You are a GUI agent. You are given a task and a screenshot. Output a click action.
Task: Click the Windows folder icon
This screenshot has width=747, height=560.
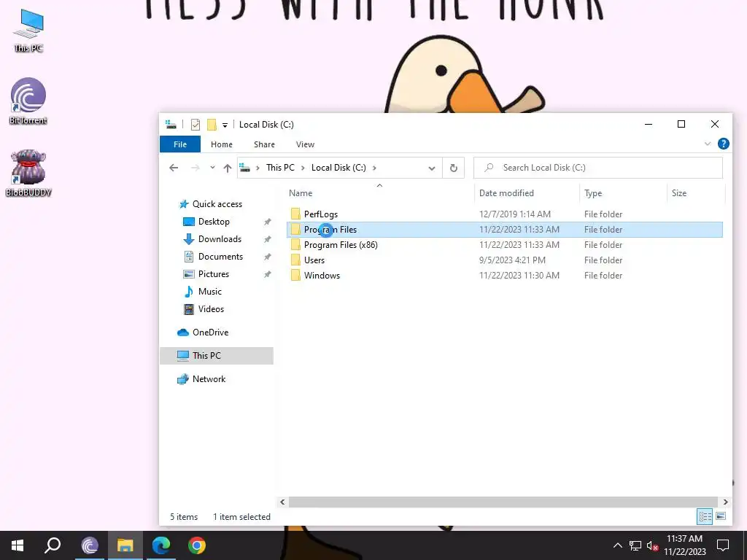(295, 275)
